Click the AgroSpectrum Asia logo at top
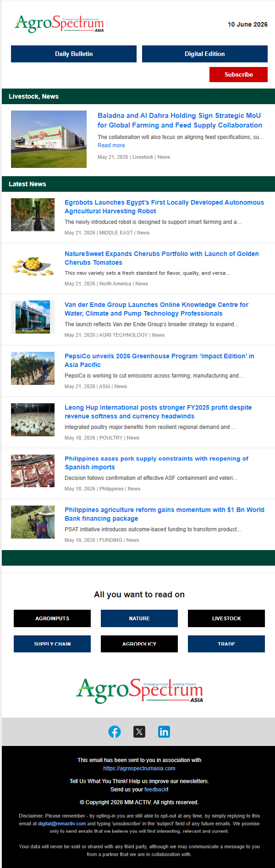 coord(59,24)
